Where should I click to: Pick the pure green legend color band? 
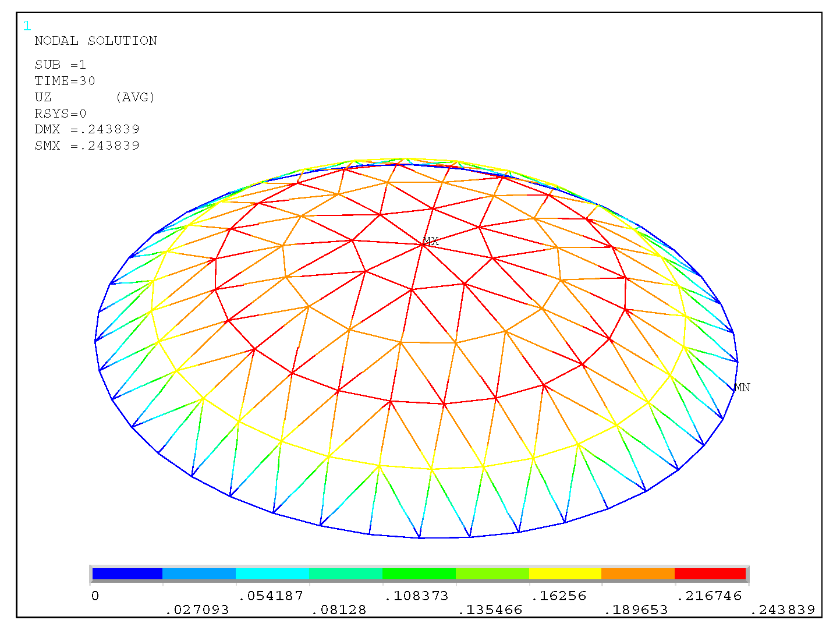coord(419,574)
